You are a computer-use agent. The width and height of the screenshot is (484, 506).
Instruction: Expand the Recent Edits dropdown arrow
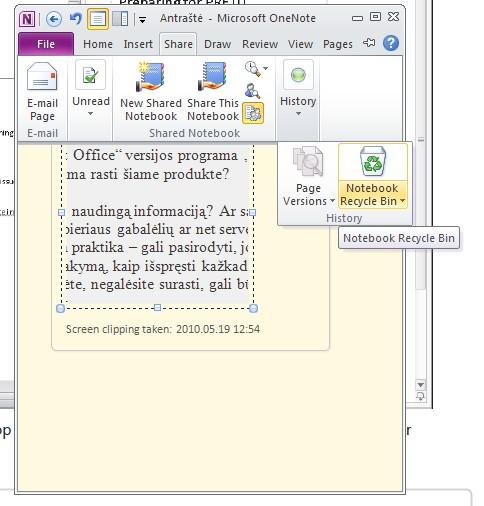[x=266, y=68]
